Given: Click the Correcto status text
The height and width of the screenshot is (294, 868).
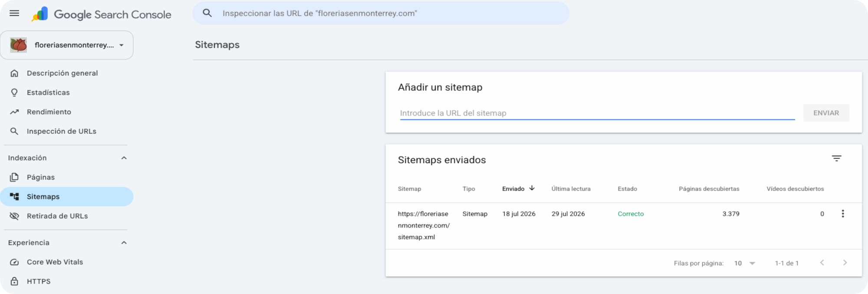Looking at the screenshot, I should [x=631, y=214].
